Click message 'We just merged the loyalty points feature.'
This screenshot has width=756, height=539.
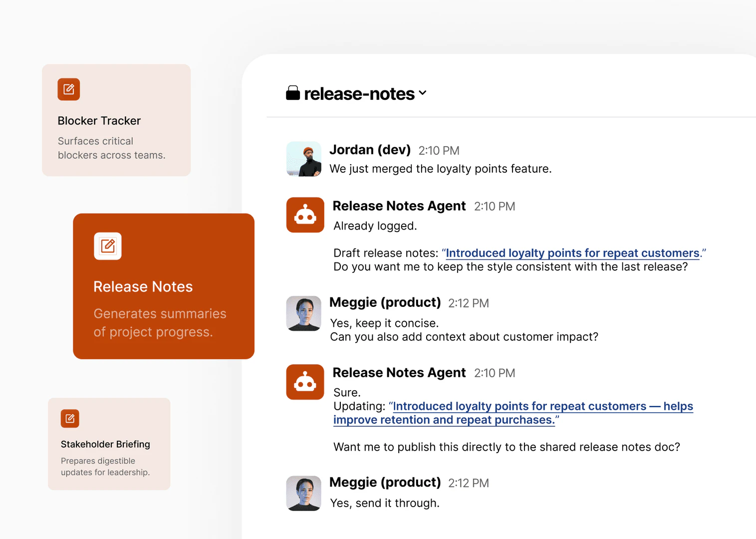(441, 169)
